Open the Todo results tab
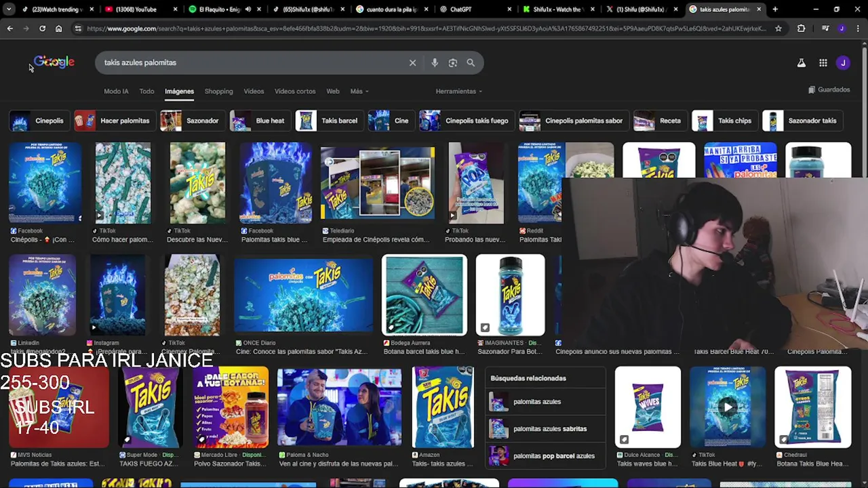This screenshot has height=488, width=868. pyautogui.click(x=146, y=91)
